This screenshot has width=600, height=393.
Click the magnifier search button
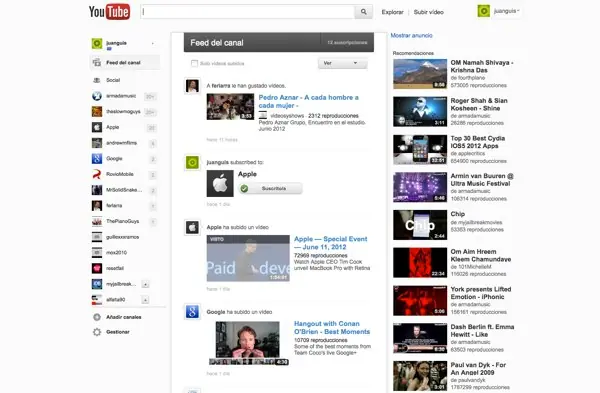click(364, 12)
